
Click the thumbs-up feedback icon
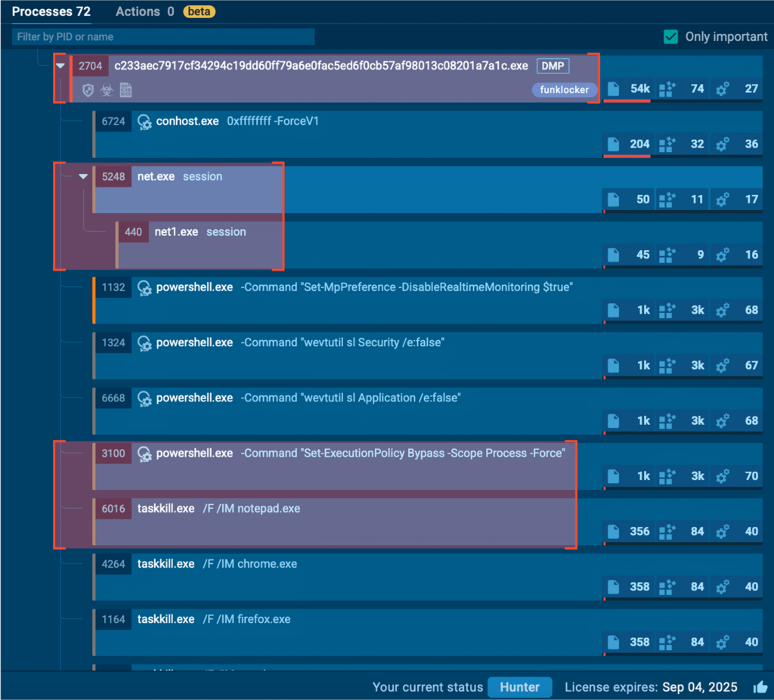tap(760, 686)
